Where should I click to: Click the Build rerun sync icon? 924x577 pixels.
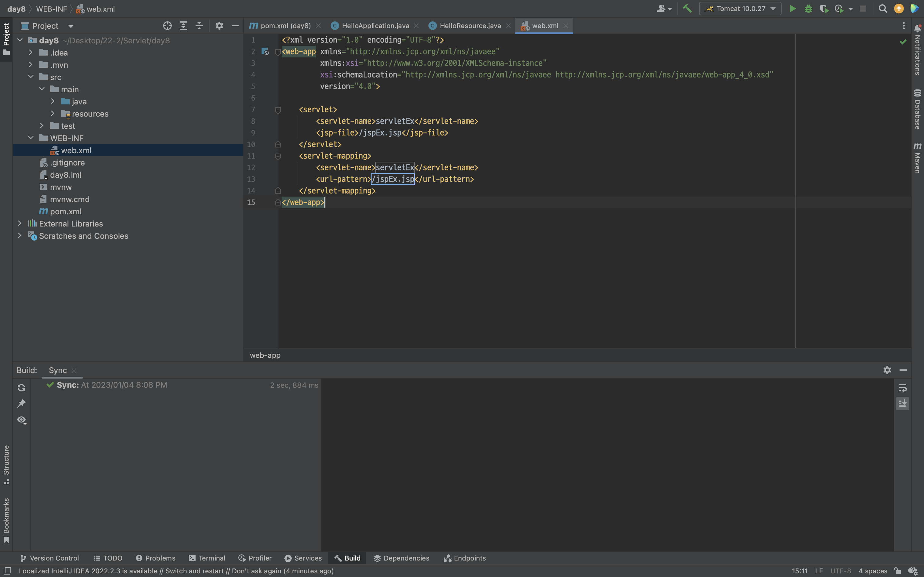click(x=21, y=388)
